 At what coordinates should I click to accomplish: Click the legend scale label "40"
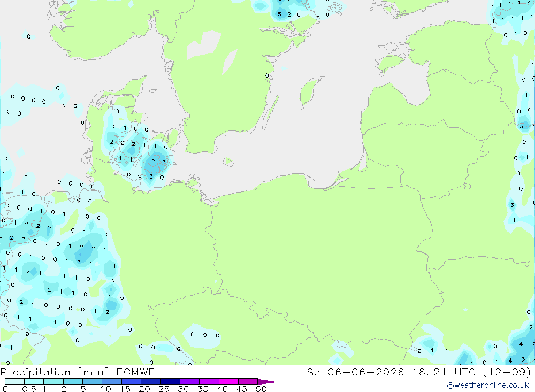pyautogui.click(x=222, y=389)
